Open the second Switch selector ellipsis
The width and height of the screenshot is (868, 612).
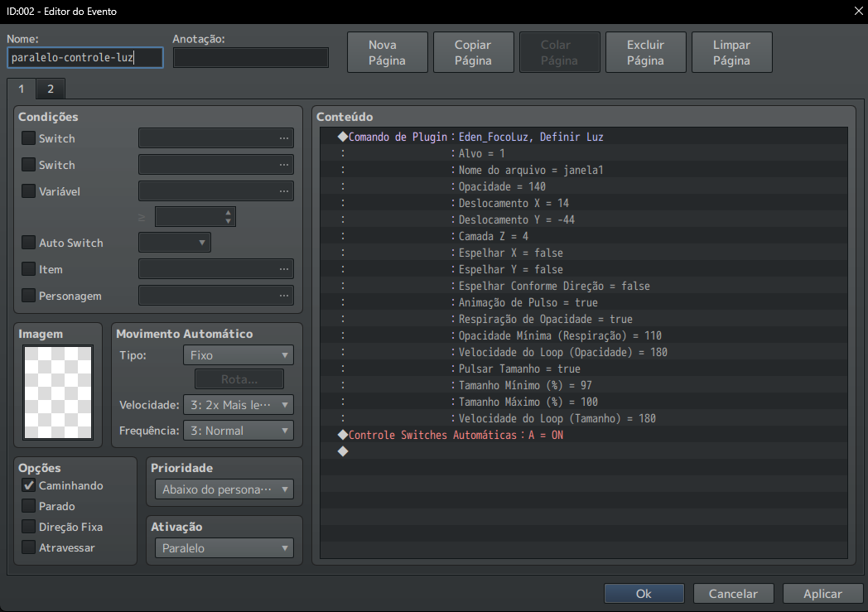(283, 165)
